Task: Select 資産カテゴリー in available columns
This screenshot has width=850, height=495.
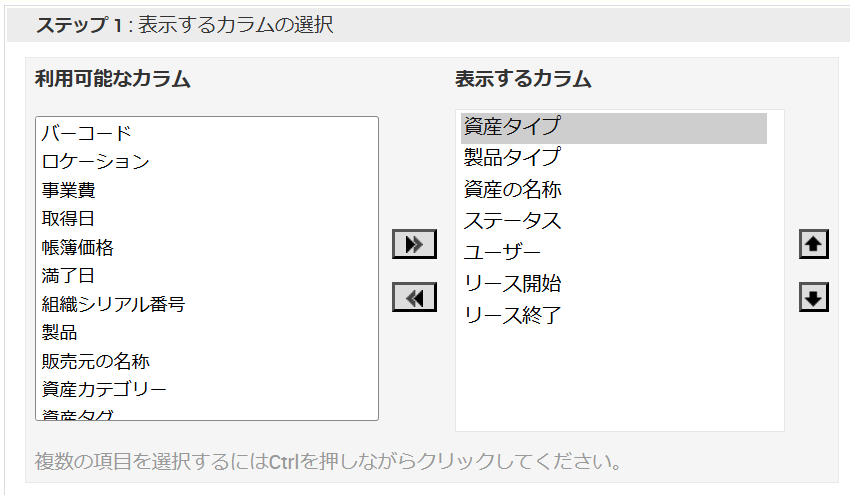Action: pyautogui.click(x=105, y=389)
